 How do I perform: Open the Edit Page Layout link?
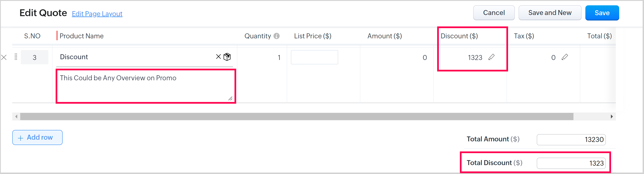[97, 14]
